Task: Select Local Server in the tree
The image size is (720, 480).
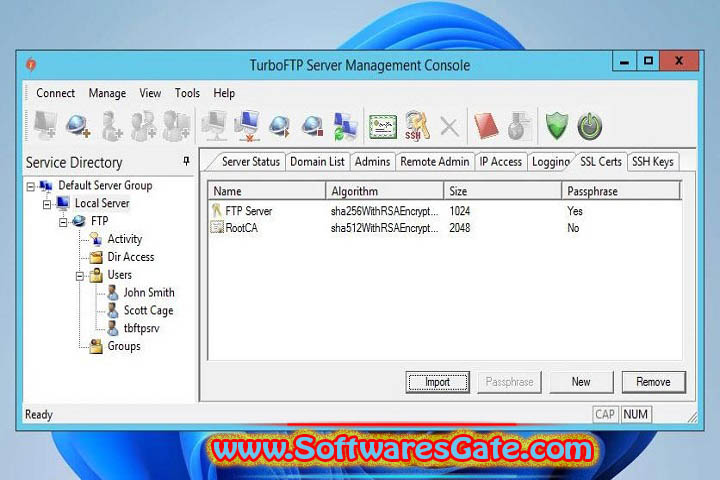Action: [102, 203]
